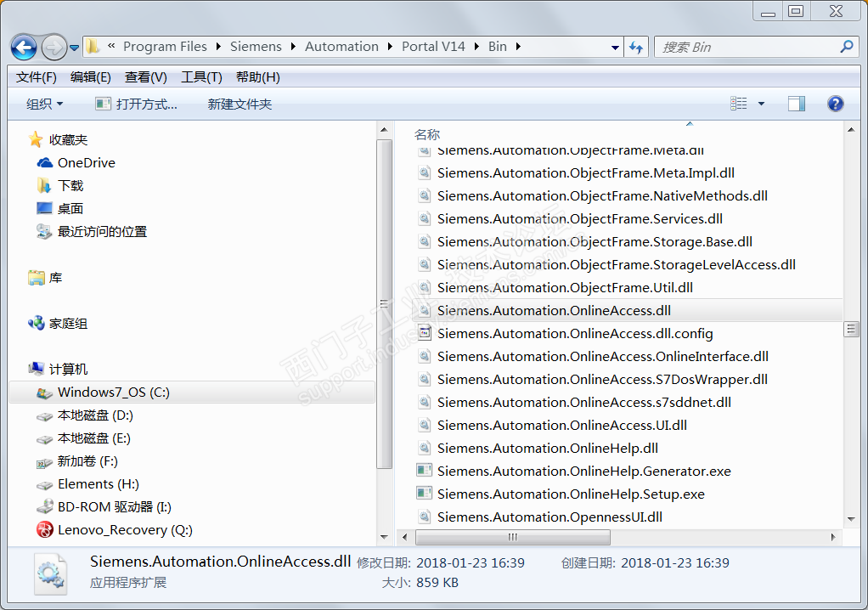Open address bar history dropdown arrow
868x610 pixels.
pos(614,48)
